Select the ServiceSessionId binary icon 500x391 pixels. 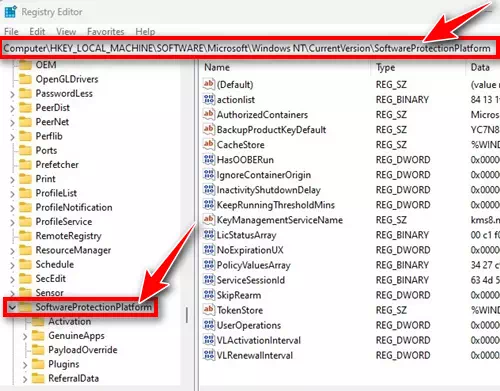(209, 279)
